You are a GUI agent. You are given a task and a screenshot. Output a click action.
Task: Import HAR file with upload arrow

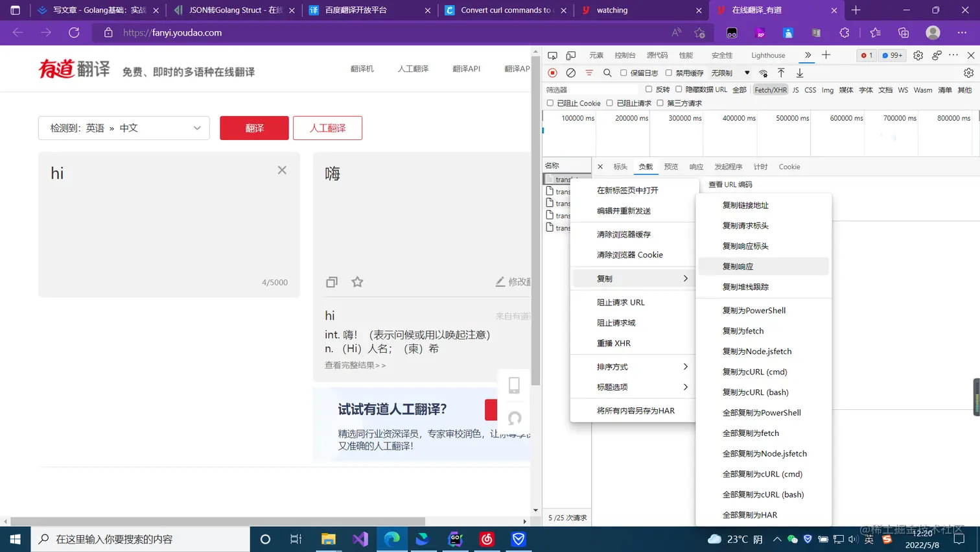point(781,73)
